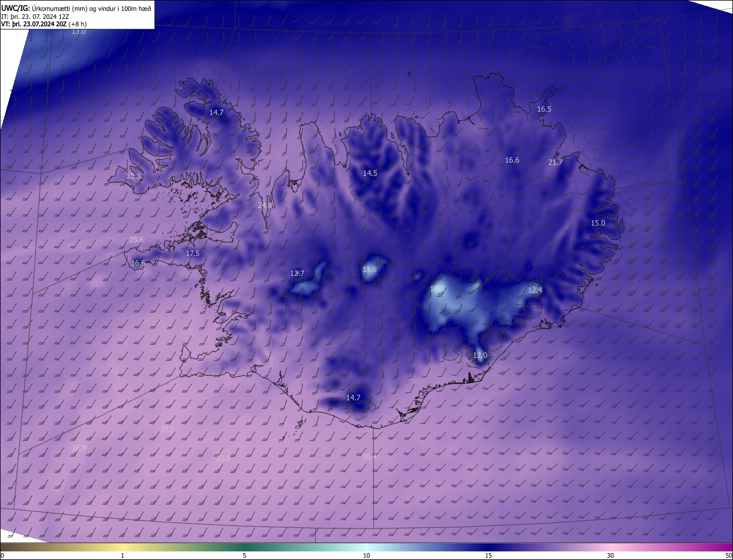Screen dimensions: 733x560
Task: Click the 25.3 value label
Action: pyautogui.click(x=133, y=176)
